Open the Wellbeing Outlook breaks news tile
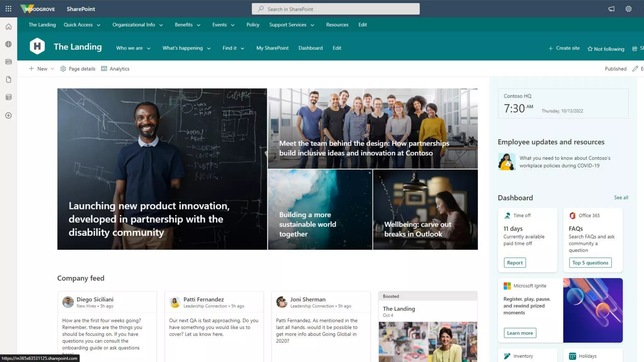 (425, 210)
